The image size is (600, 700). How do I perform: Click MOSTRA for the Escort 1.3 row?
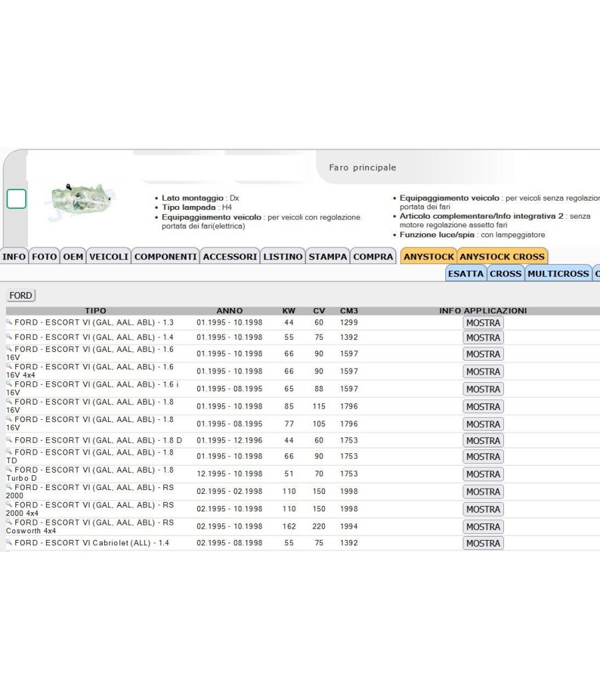[x=483, y=323]
